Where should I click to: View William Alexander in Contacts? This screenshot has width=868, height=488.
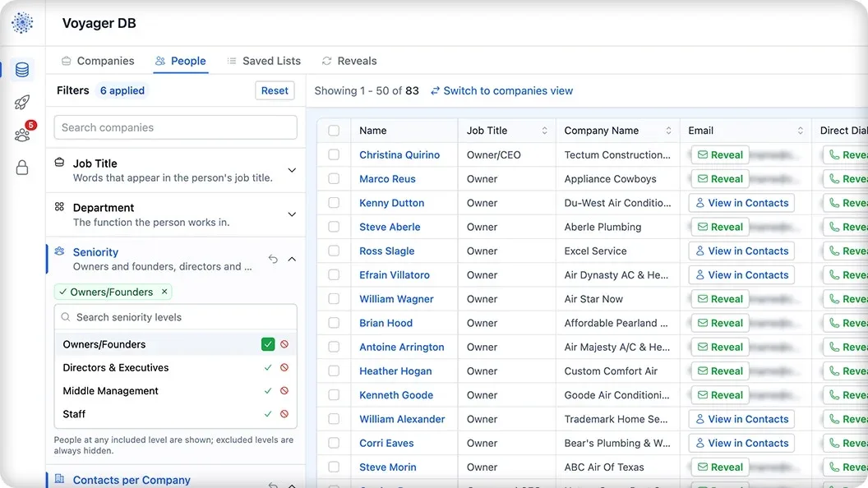click(741, 419)
